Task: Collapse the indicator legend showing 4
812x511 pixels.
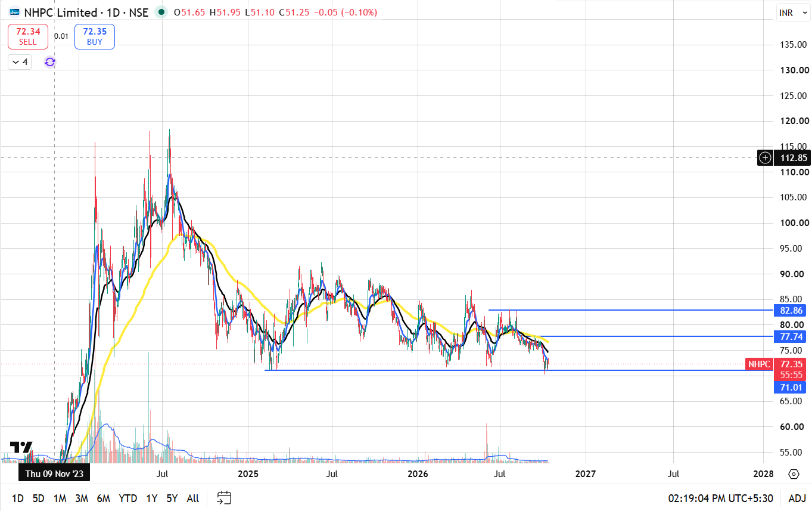Action: click(20, 62)
